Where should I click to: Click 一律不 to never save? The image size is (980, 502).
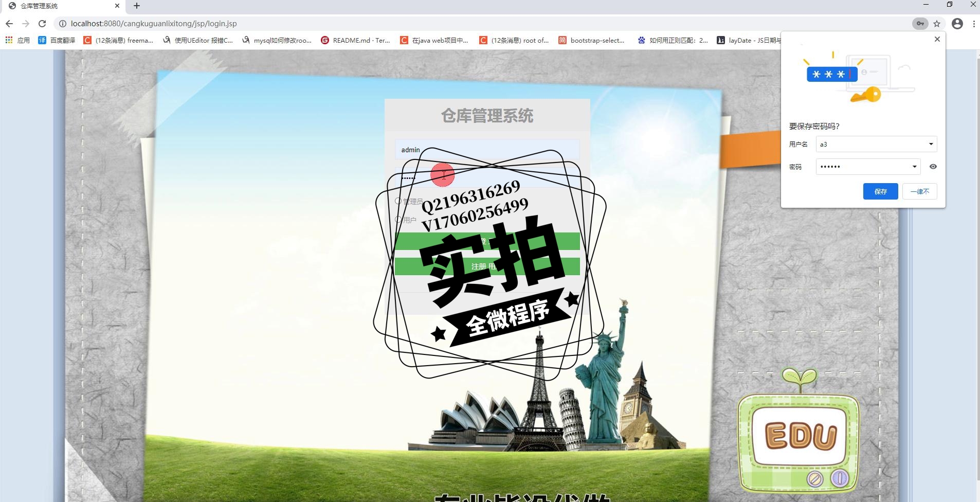[x=919, y=191]
